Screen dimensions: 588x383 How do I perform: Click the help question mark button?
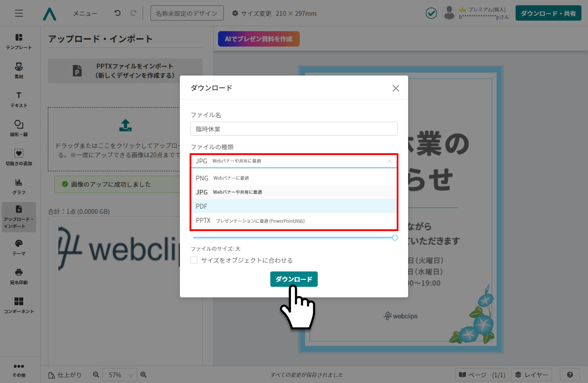click(570, 375)
